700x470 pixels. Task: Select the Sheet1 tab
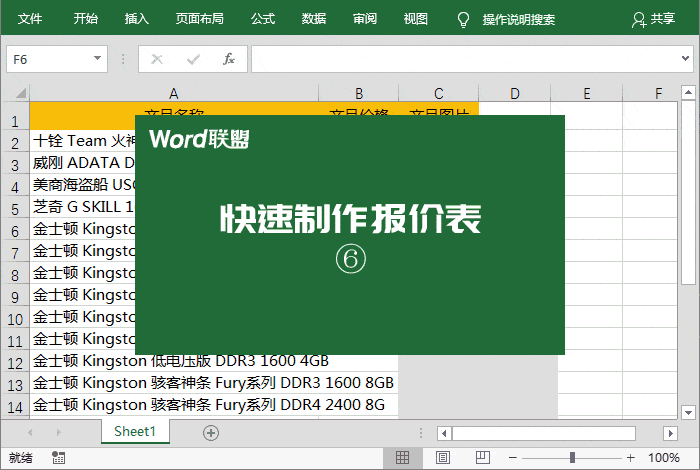coord(135,431)
